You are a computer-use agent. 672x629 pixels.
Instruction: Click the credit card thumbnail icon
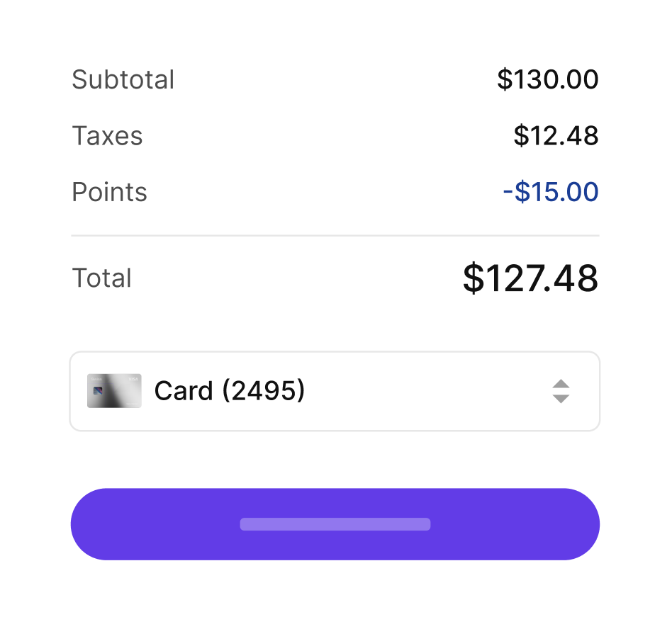113,390
